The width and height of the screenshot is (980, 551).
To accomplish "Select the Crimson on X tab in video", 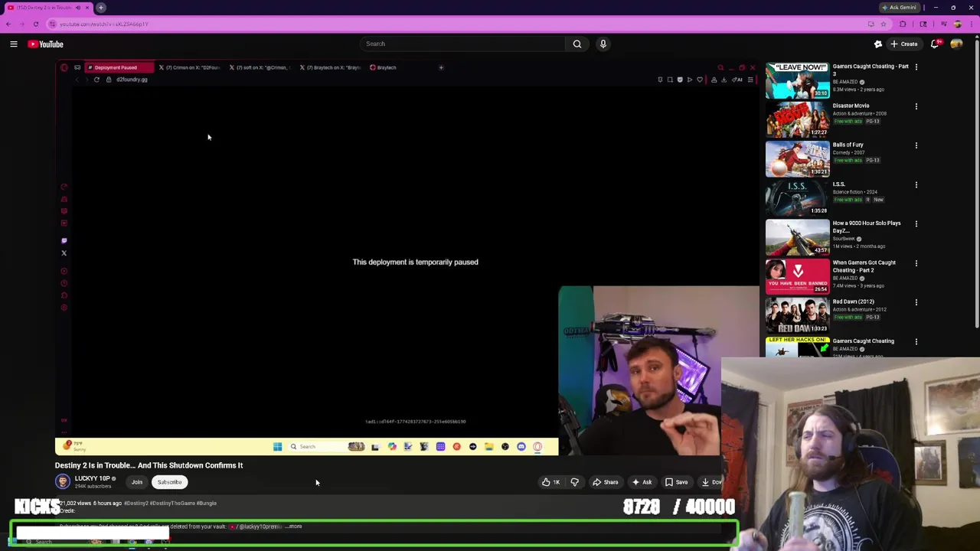I will pyautogui.click(x=188, y=67).
